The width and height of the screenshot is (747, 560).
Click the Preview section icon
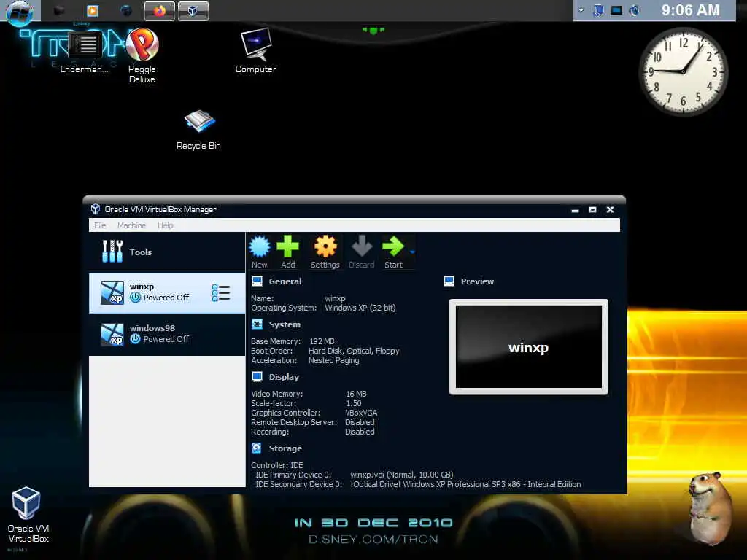click(449, 281)
